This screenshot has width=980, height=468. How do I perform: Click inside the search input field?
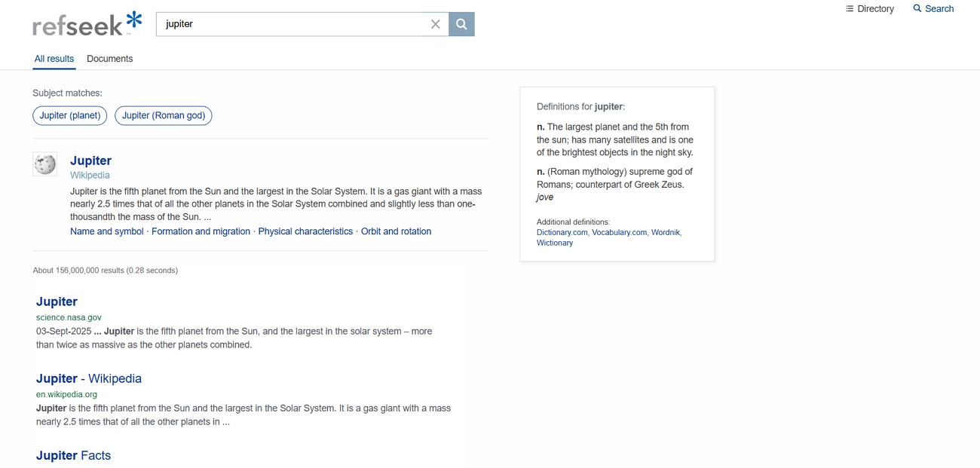[x=294, y=23]
